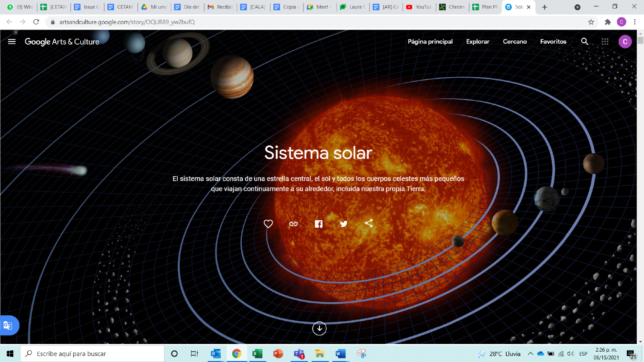Open Word from the taskbar
Viewport: 644px width, 362px height.
click(341, 353)
